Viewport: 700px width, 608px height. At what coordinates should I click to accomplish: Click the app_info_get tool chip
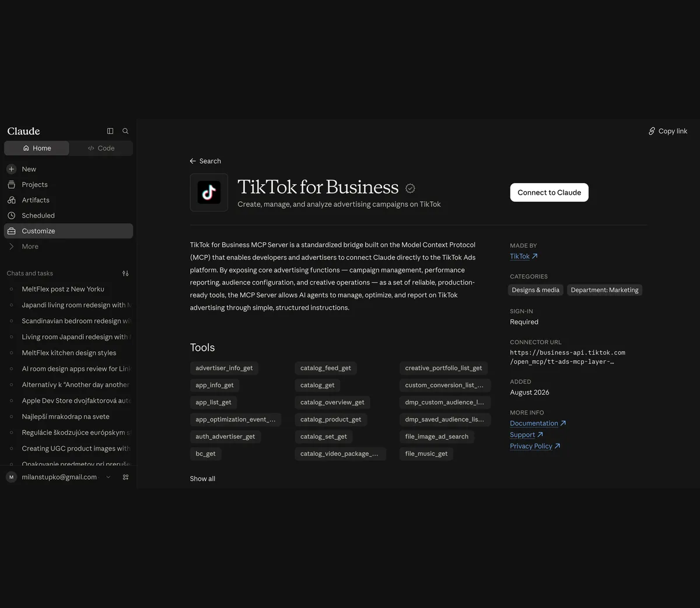215,385
